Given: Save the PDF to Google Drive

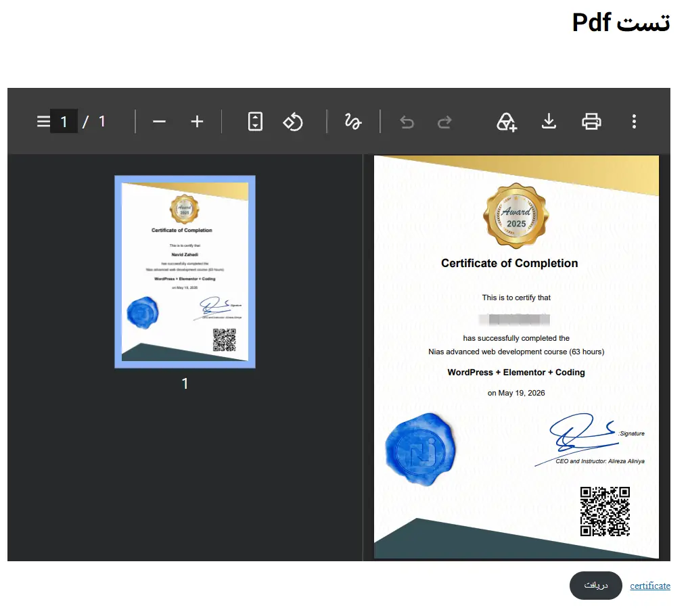Looking at the screenshot, I should point(507,122).
